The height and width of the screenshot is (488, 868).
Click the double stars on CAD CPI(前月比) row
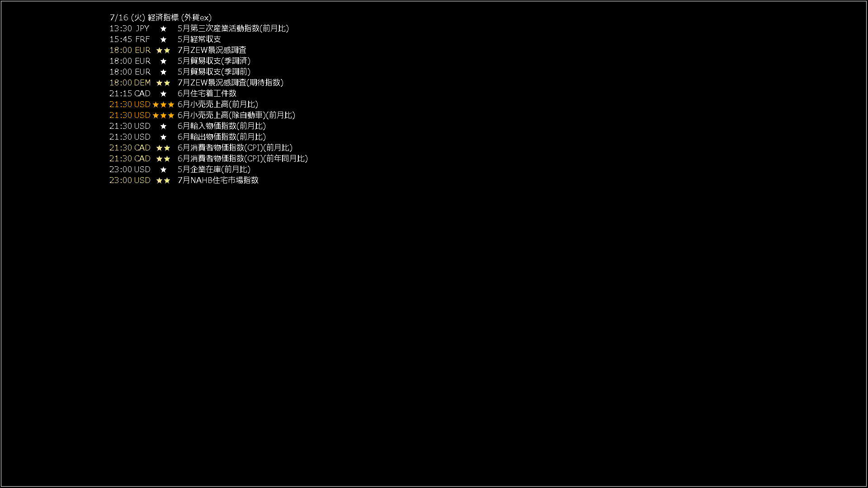point(163,148)
